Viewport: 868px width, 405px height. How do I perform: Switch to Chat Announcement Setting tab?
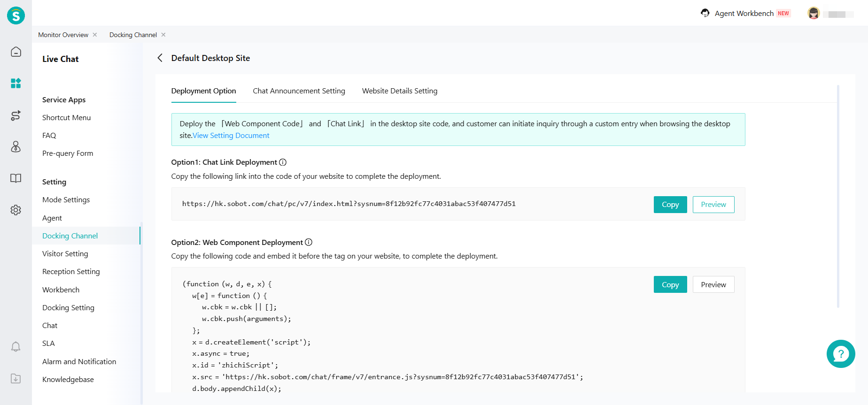pos(299,91)
